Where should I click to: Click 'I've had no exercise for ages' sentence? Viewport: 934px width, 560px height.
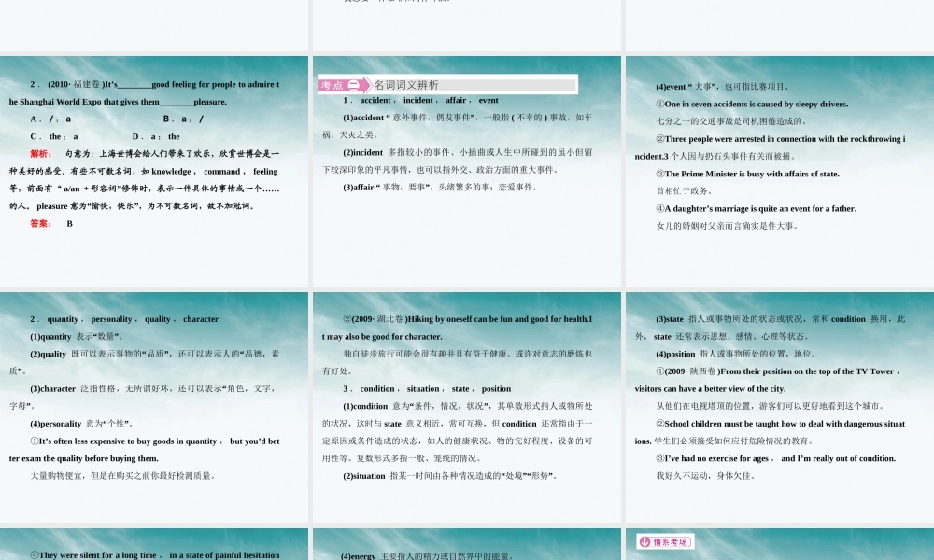click(x=775, y=458)
